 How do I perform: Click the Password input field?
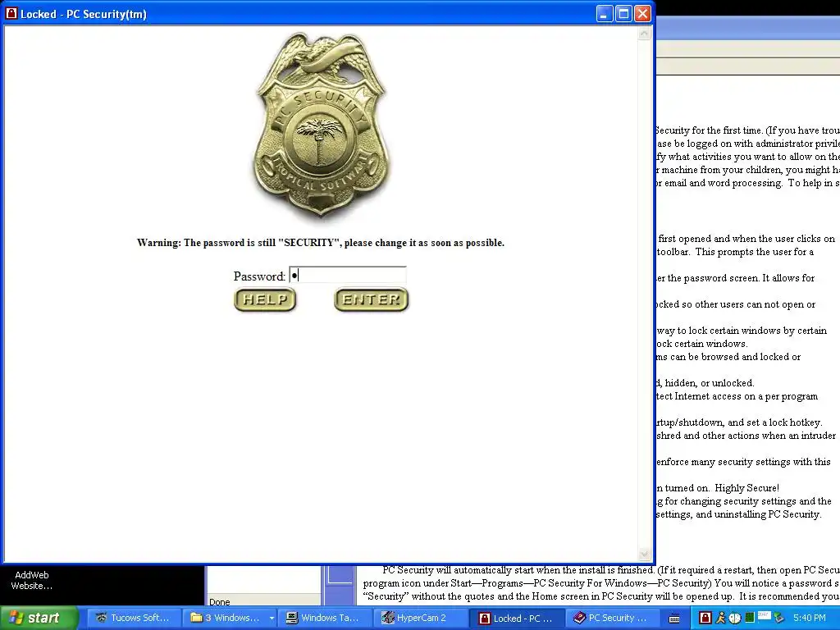point(347,276)
